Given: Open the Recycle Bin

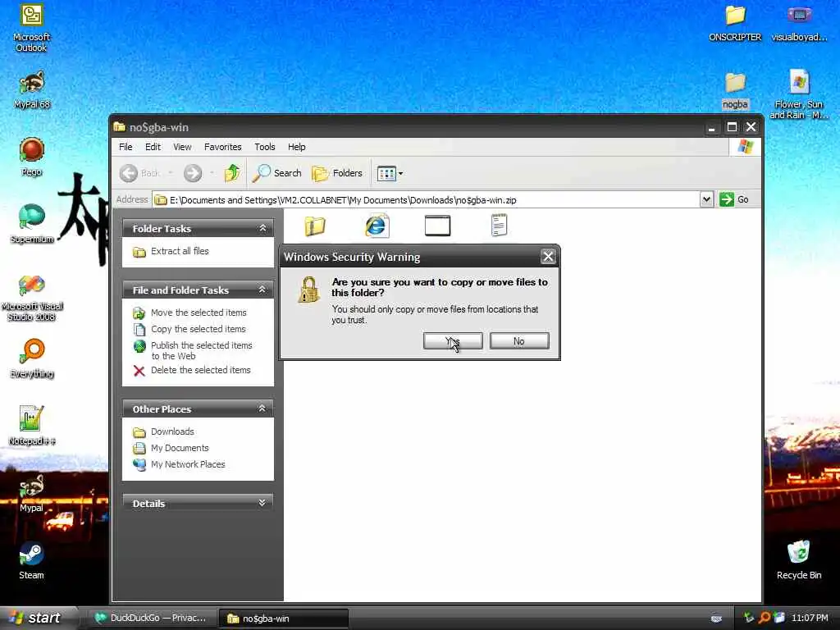Looking at the screenshot, I should pos(799,560).
